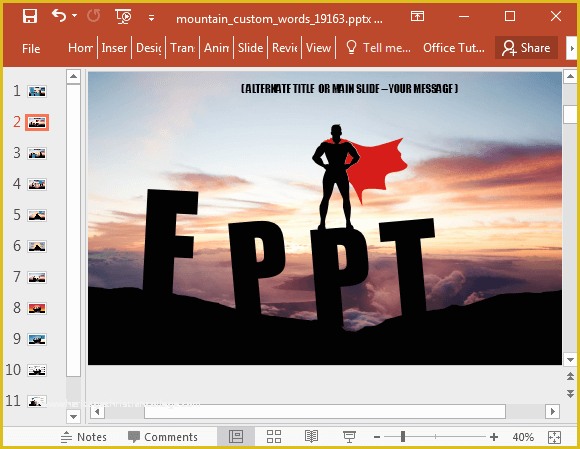Close the PowerPoint window
The image size is (580, 449).
click(x=556, y=16)
